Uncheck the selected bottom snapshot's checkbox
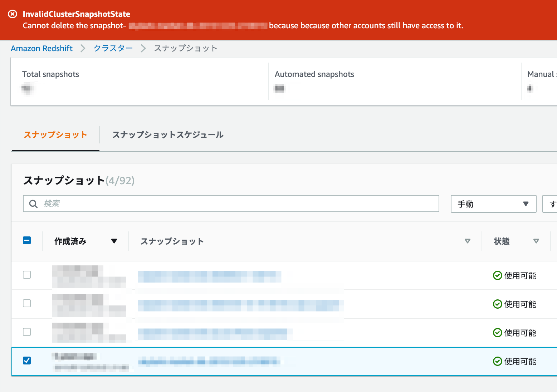The width and height of the screenshot is (557, 392). coord(27,361)
